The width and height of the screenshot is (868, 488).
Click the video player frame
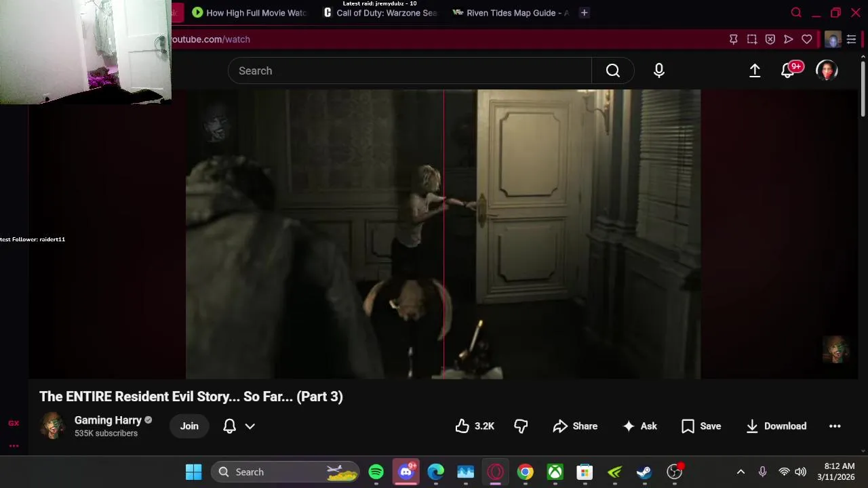(443, 234)
